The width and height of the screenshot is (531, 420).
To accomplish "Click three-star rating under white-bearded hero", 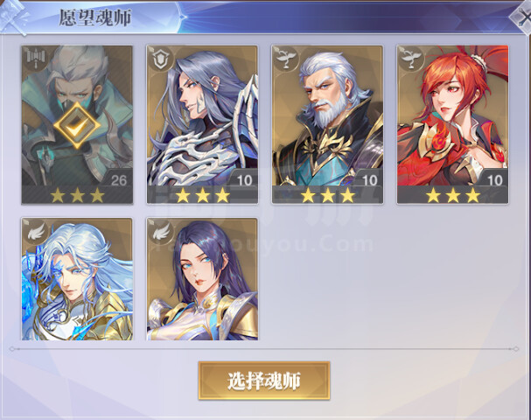I will [x=327, y=195].
